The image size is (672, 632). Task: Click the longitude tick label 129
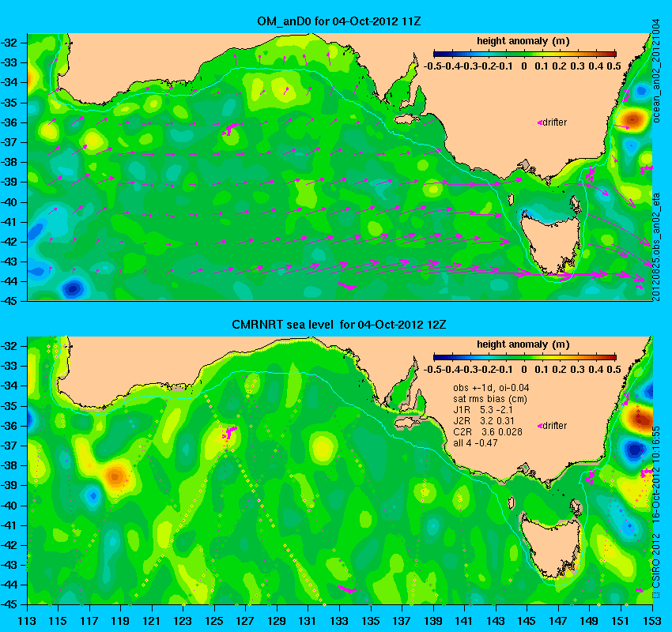[277, 621]
